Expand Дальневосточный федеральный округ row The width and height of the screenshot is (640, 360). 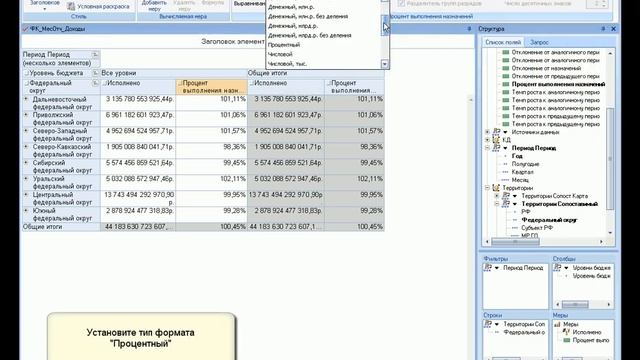26,99
